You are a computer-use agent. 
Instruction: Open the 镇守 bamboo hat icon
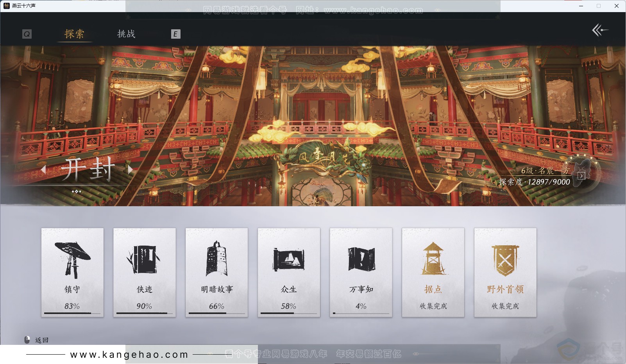(72, 259)
